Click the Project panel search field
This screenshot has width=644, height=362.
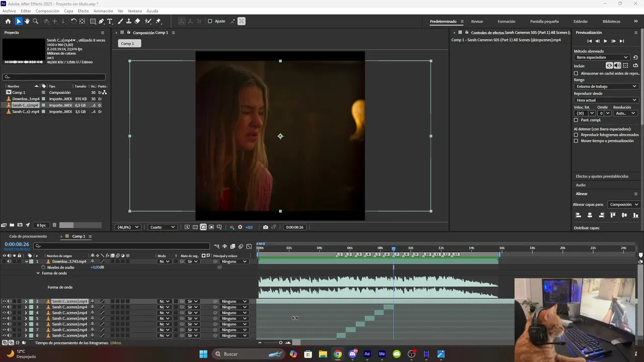pyautogui.click(x=54, y=77)
